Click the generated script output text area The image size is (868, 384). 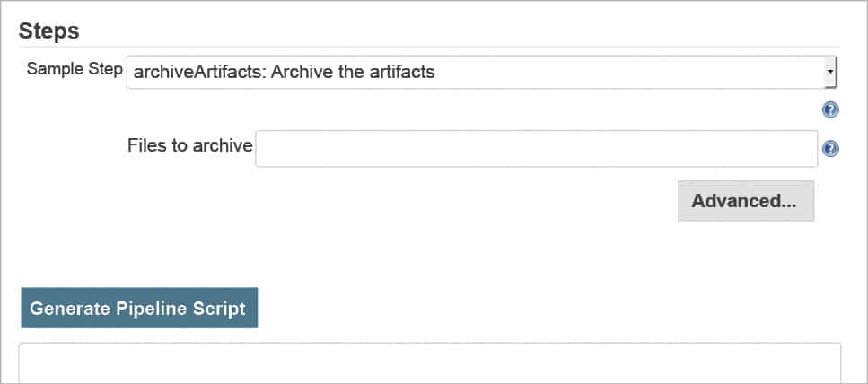coord(429,362)
